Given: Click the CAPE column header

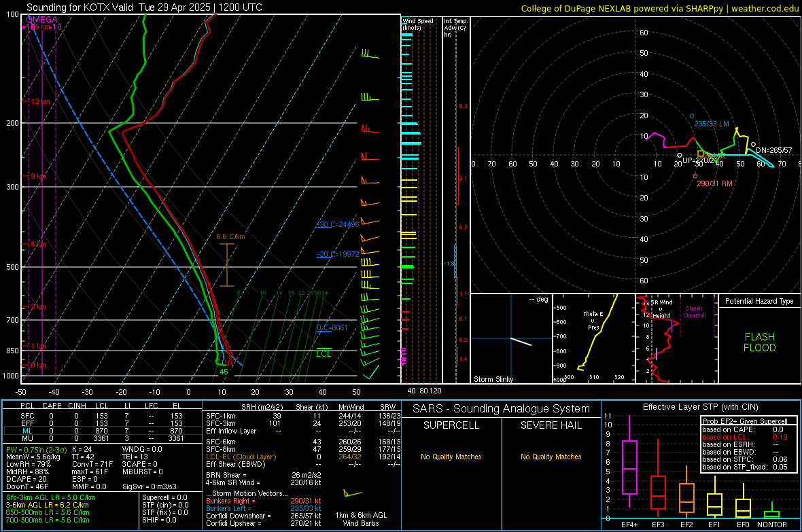Looking at the screenshot, I should point(52,406).
